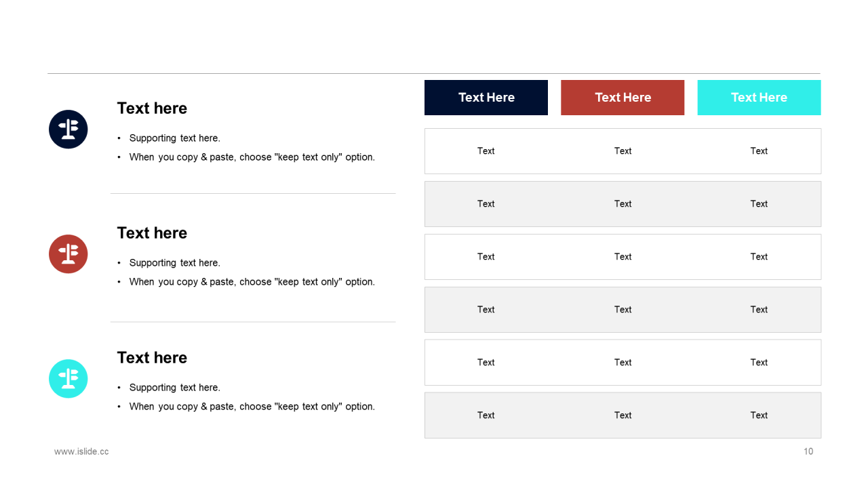Select the red 'Text Here' header box

pos(623,98)
